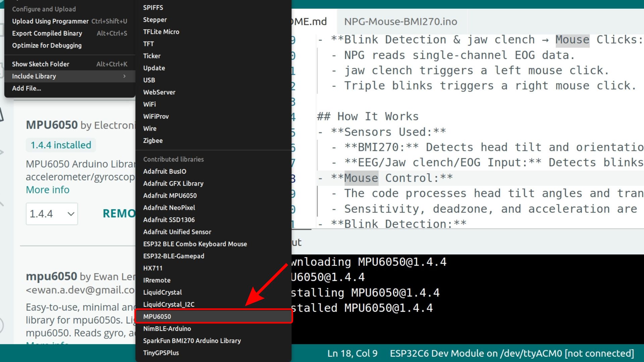Image resolution: width=644 pixels, height=362 pixels.
Task: Click the MPU6050 by Electronic library title
Action: pos(80,125)
